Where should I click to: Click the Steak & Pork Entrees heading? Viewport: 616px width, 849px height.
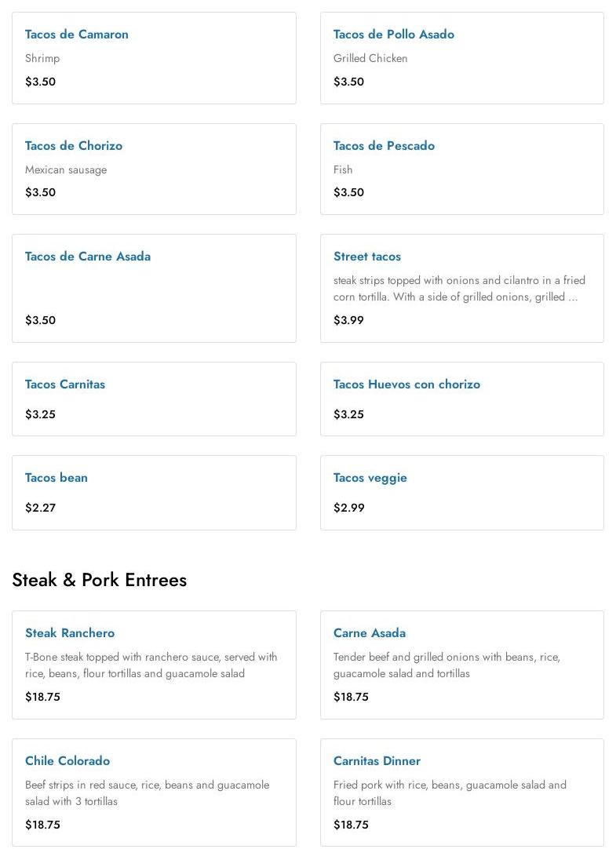(100, 580)
